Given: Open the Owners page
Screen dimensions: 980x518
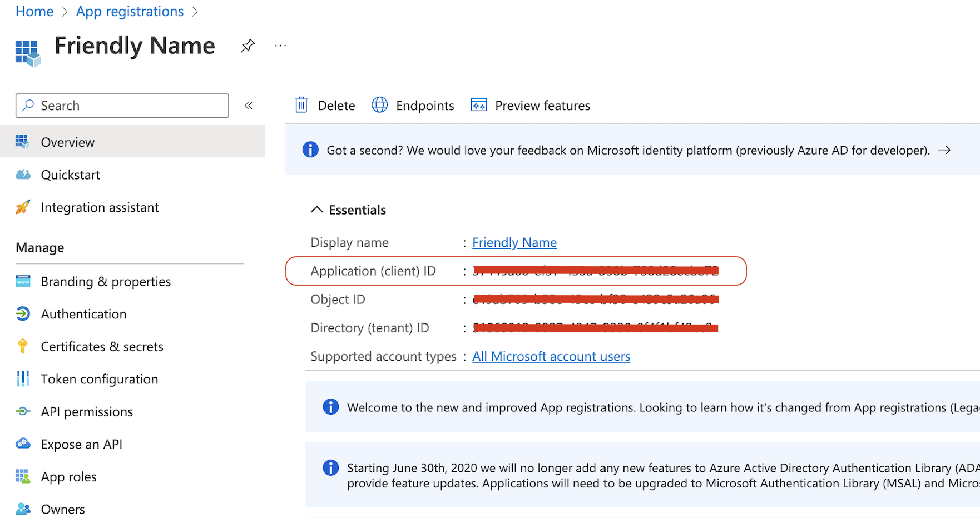Looking at the screenshot, I should coord(63,509).
